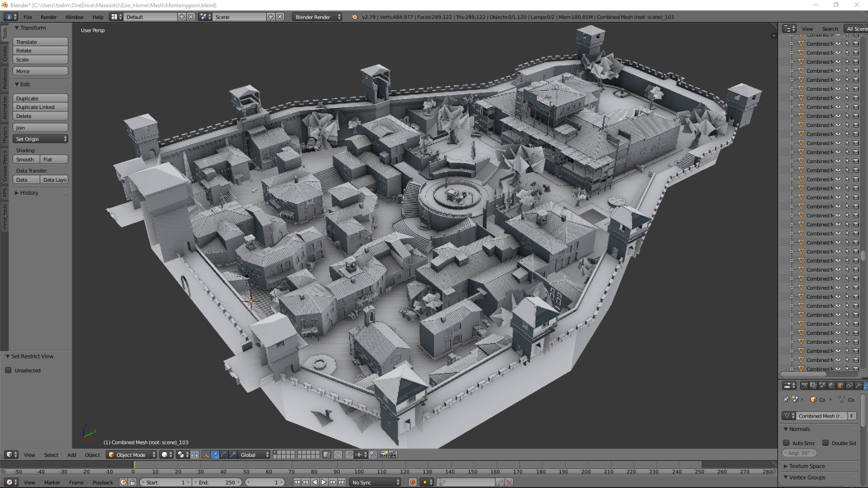
Task: Open the Outliner editor type selector
Action: click(x=790, y=29)
